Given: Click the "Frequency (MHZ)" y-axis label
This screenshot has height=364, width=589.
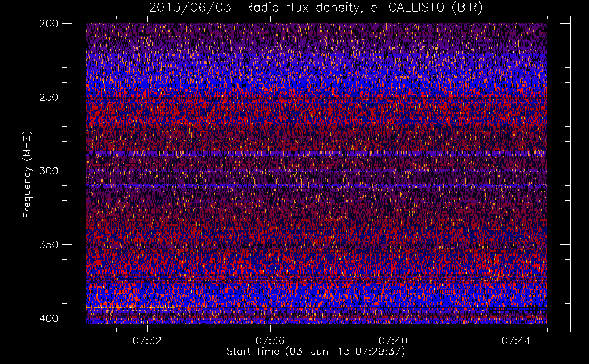Looking at the screenshot, I should coord(27,174).
